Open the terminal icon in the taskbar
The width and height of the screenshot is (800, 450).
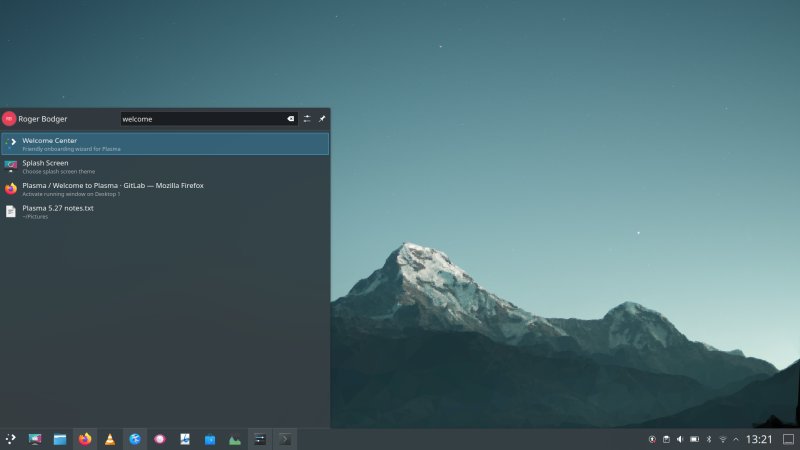tap(285, 439)
